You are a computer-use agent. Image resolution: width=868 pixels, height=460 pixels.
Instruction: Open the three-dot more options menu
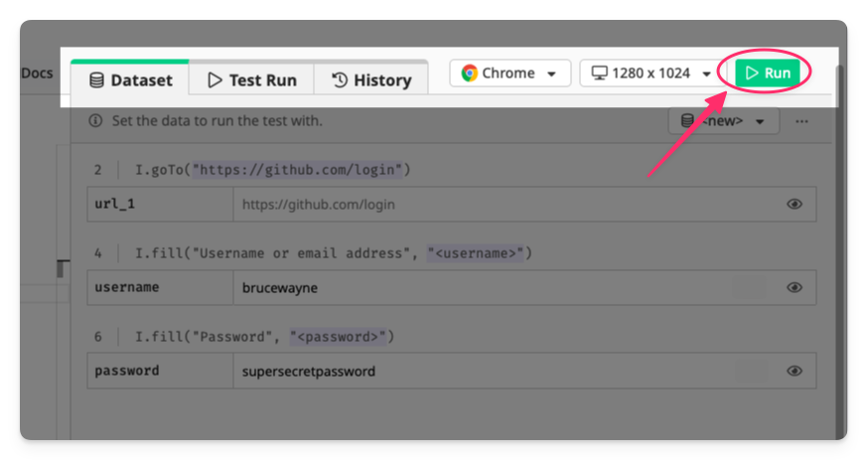(x=801, y=121)
